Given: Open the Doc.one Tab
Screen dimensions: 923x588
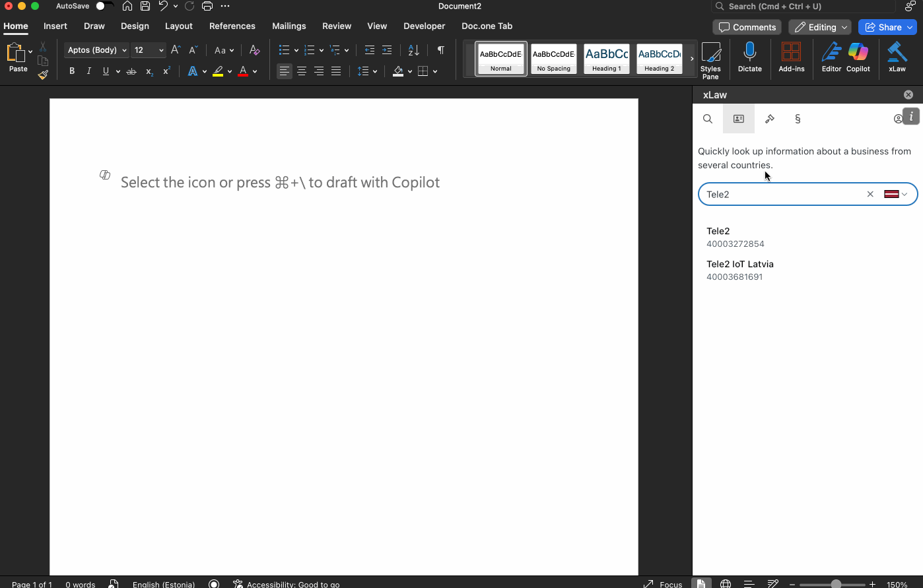Looking at the screenshot, I should (x=487, y=26).
